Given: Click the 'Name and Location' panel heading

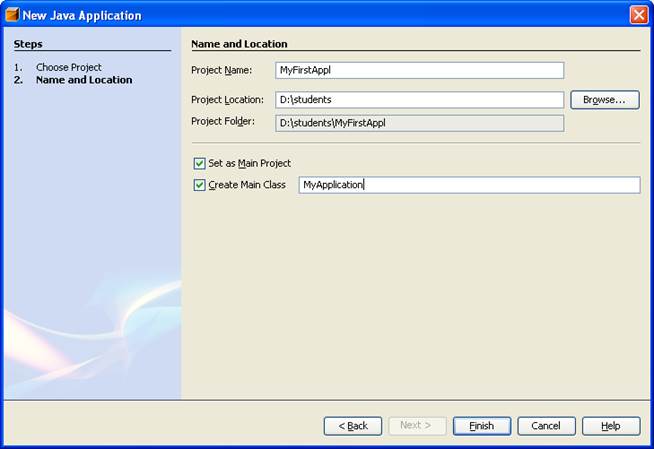Looking at the screenshot, I should tap(239, 44).
